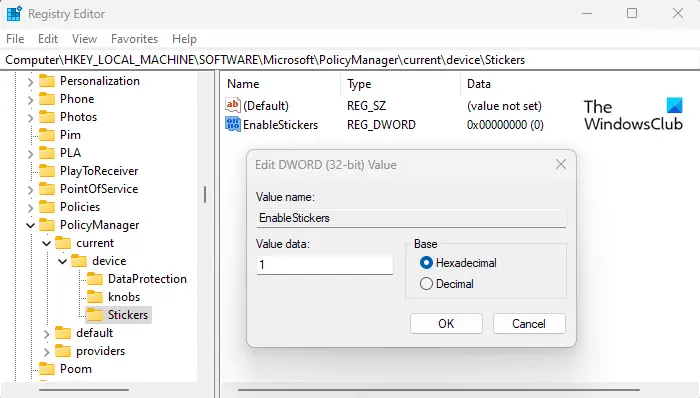Click the EnableStickers DWORD value icon

[x=233, y=124]
